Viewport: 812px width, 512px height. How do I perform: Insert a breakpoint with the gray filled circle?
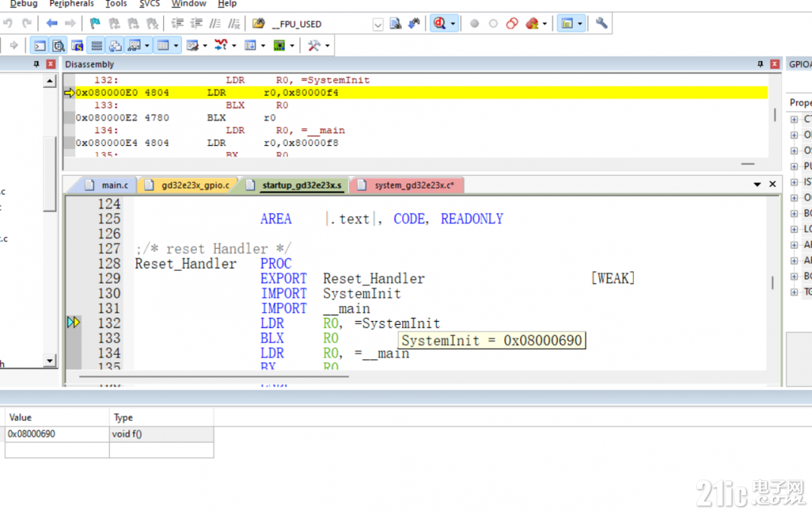coord(474,24)
